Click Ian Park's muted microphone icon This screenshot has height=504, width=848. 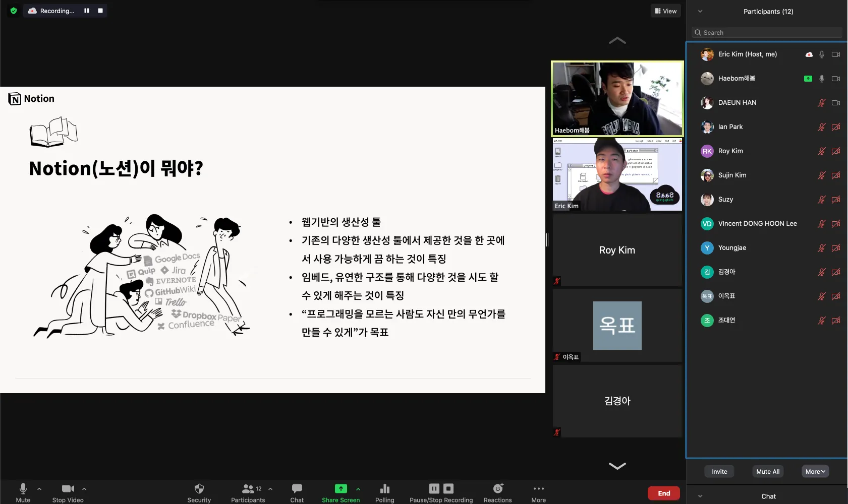coord(822,127)
